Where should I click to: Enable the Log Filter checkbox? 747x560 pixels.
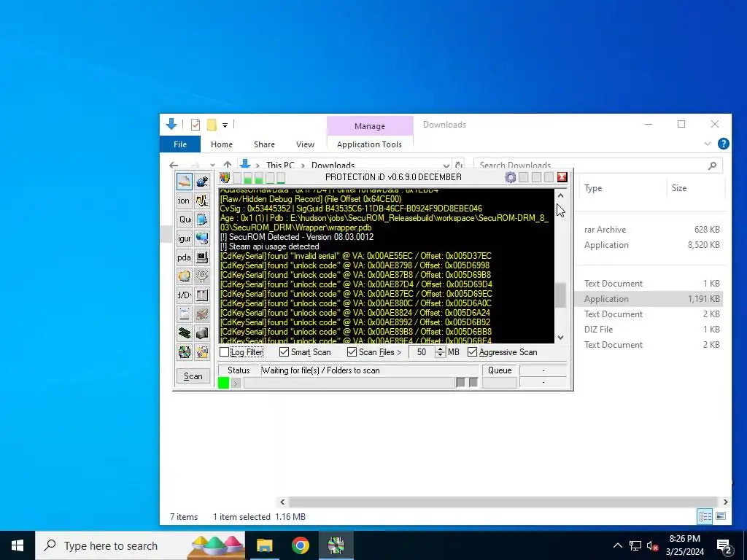(225, 352)
